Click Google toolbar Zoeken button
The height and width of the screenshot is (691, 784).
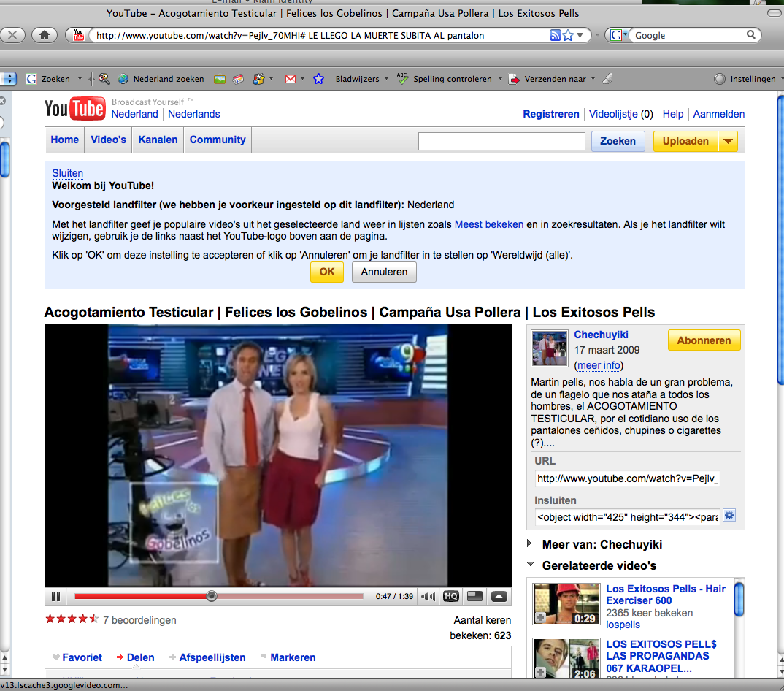[x=48, y=79]
